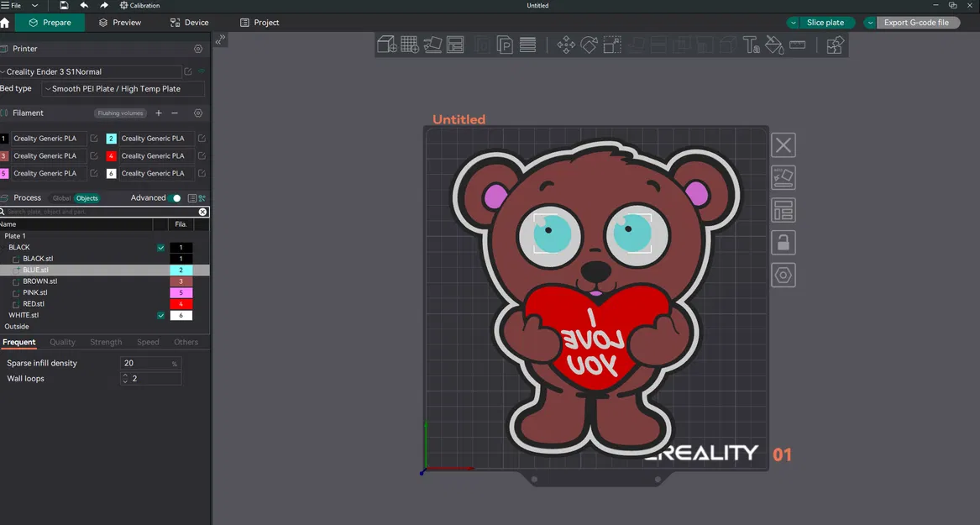Delete the plate using the X icon
980x525 pixels.
[783, 144]
